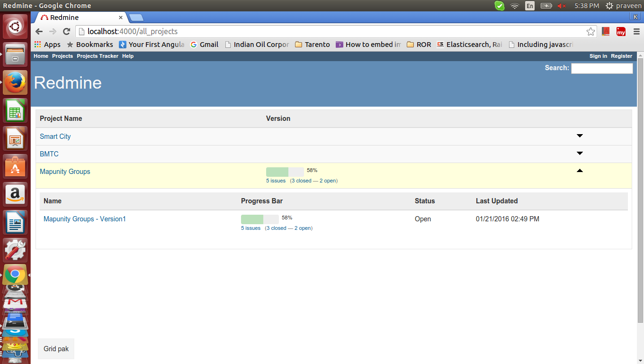Open the Smart City project link
The width and height of the screenshot is (644, 364).
(x=55, y=136)
